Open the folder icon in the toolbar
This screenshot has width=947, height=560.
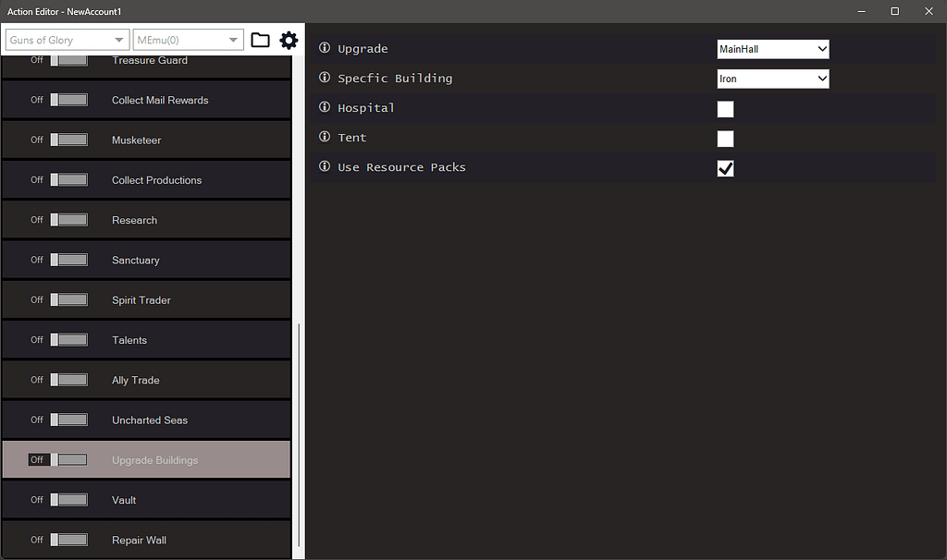[260, 40]
